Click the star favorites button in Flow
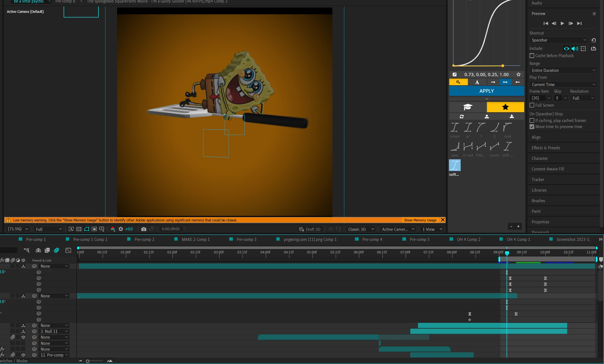Screen dimensions: 604x364 505,107
